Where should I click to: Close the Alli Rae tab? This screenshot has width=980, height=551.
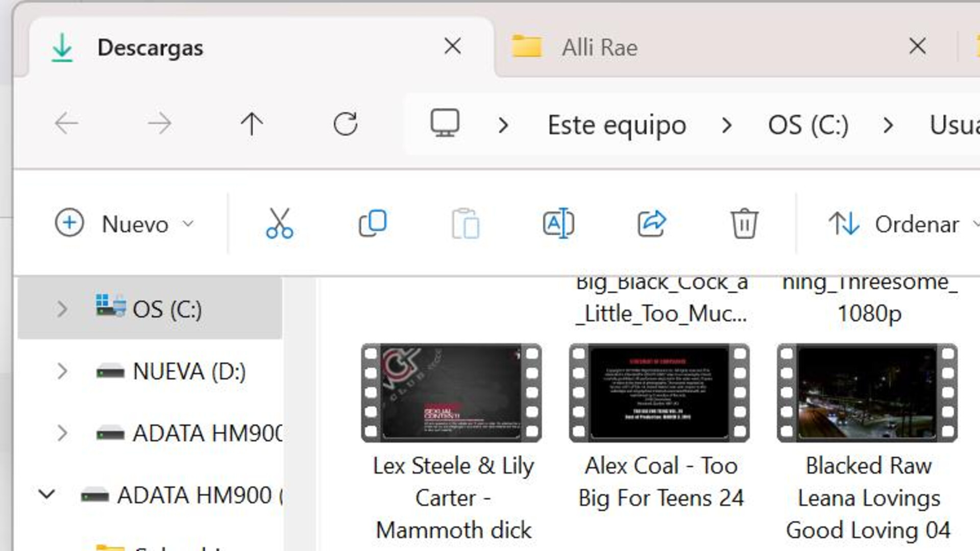point(918,46)
